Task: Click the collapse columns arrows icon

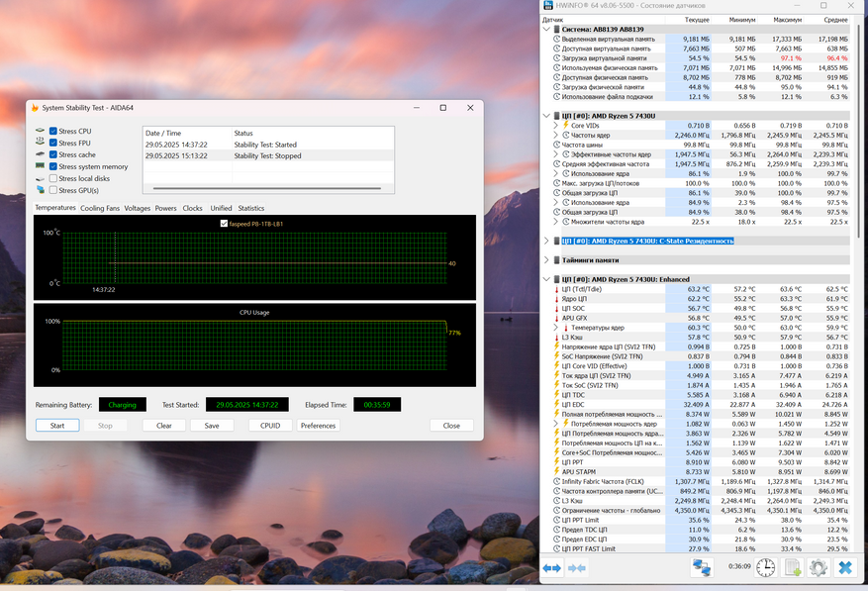Action: point(578,567)
